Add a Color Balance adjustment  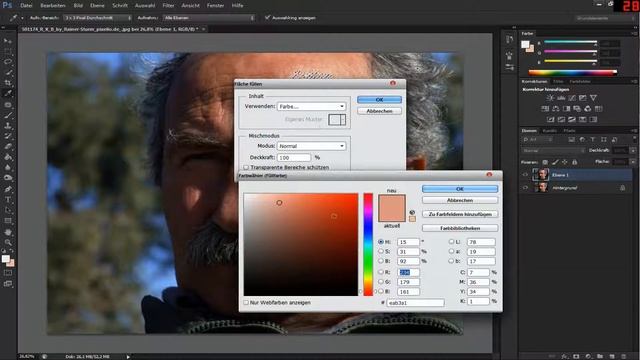(556, 109)
